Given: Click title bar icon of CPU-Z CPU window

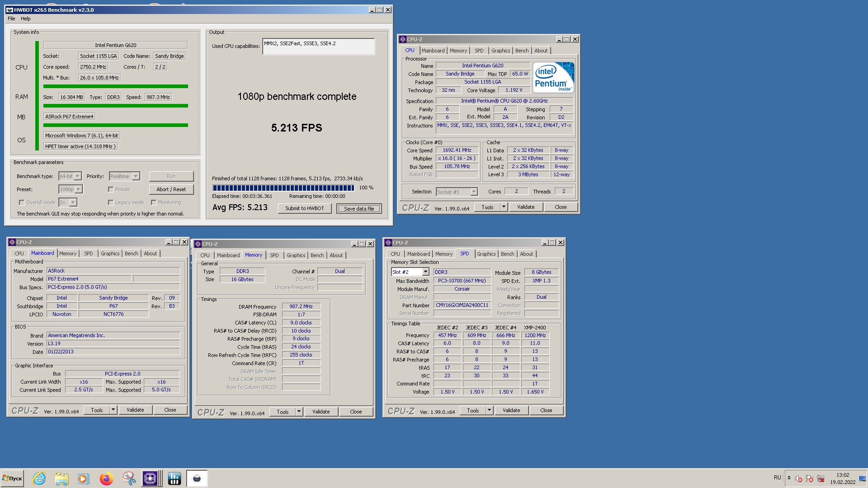Looking at the screenshot, I should [403, 39].
